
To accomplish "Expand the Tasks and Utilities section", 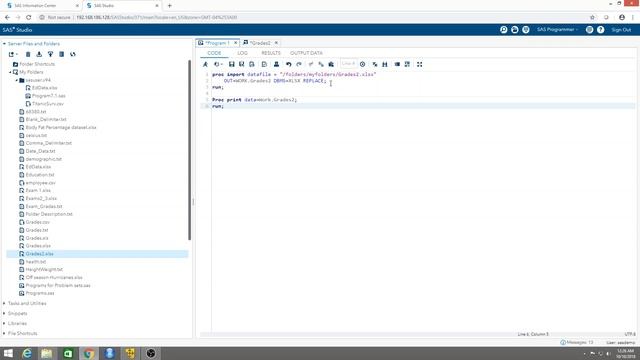I will (x=27, y=304).
